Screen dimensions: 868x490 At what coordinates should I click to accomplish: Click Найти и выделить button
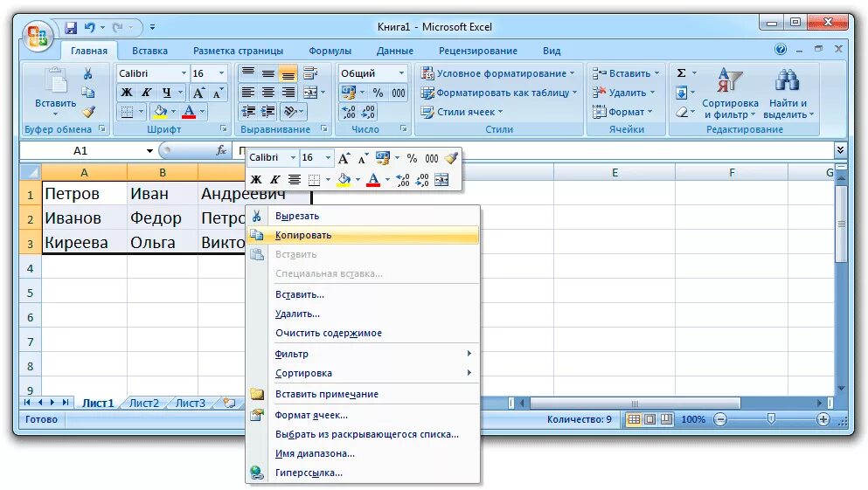[x=788, y=93]
